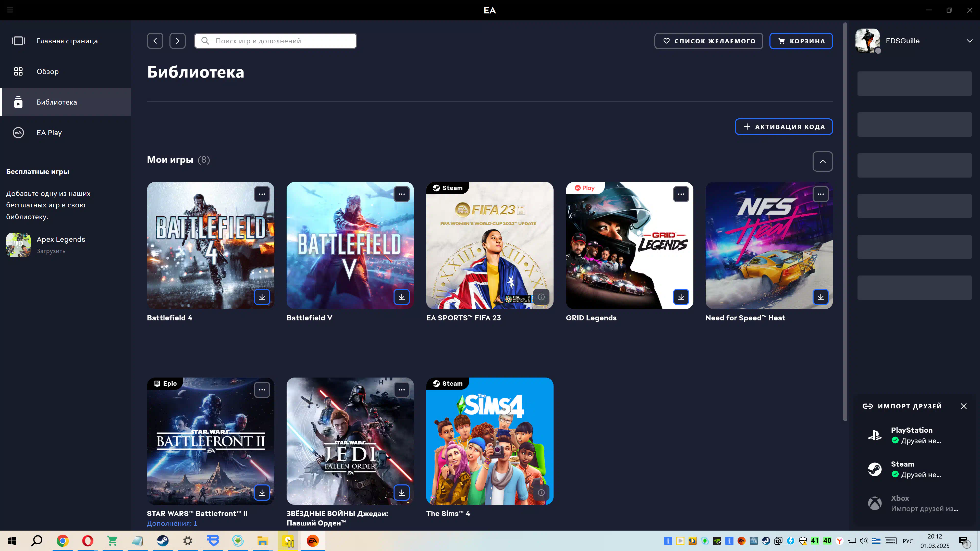The height and width of the screenshot is (551, 980).
Task: Download GRID Legends
Action: click(681, 297)
